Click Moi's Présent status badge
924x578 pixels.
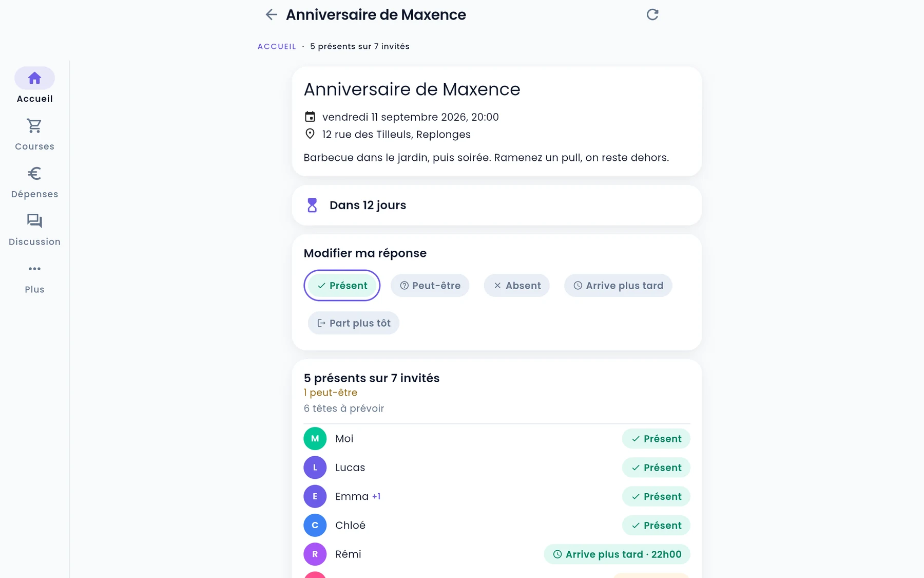(x=656, y=439)
